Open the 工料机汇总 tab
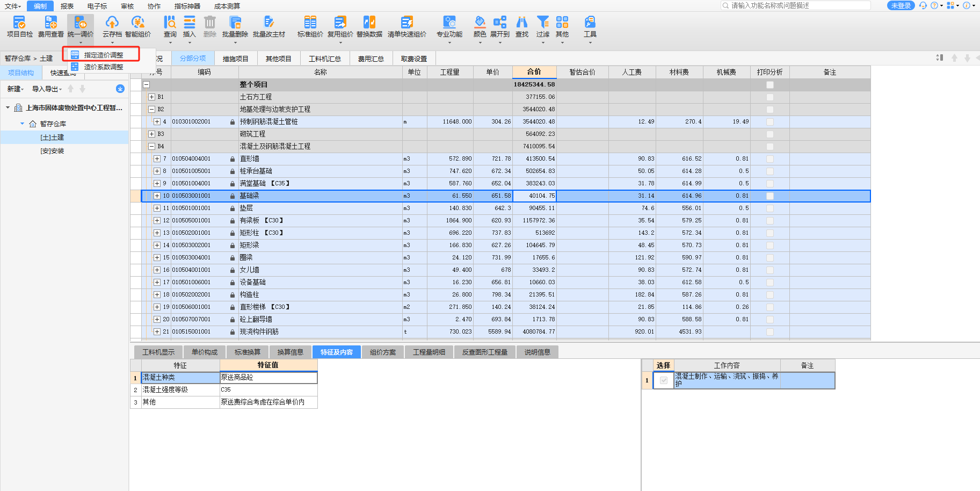Image resolution: width=980 pixels, height=491 pixels. [x=325, y=59]
